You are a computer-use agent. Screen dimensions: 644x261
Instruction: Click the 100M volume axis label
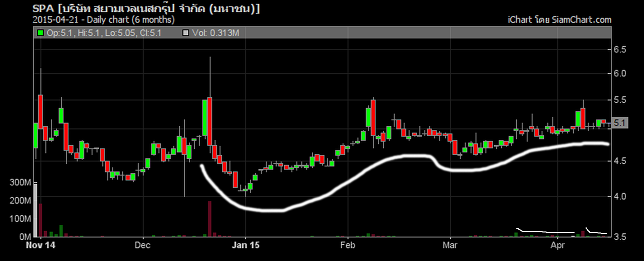20,219
